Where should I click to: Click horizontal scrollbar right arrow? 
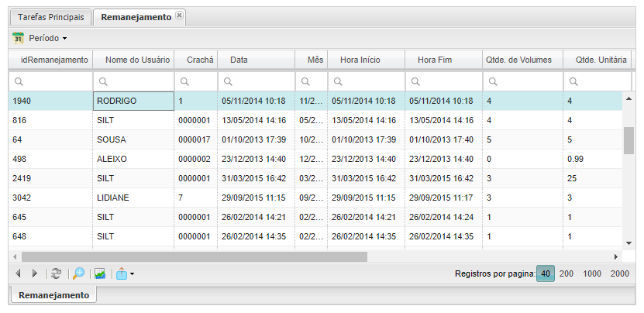[x=616, y=256]
